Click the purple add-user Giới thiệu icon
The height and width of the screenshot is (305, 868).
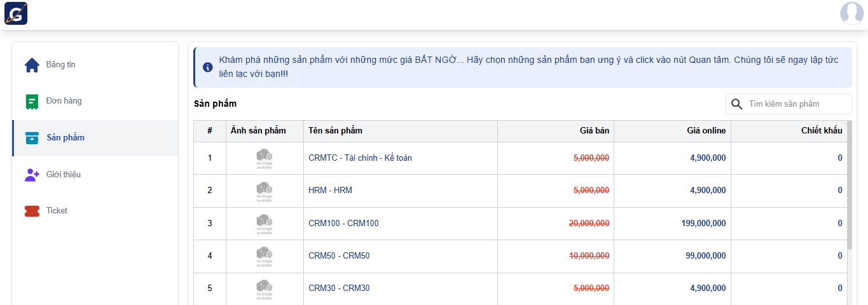[x=32, y=175]
